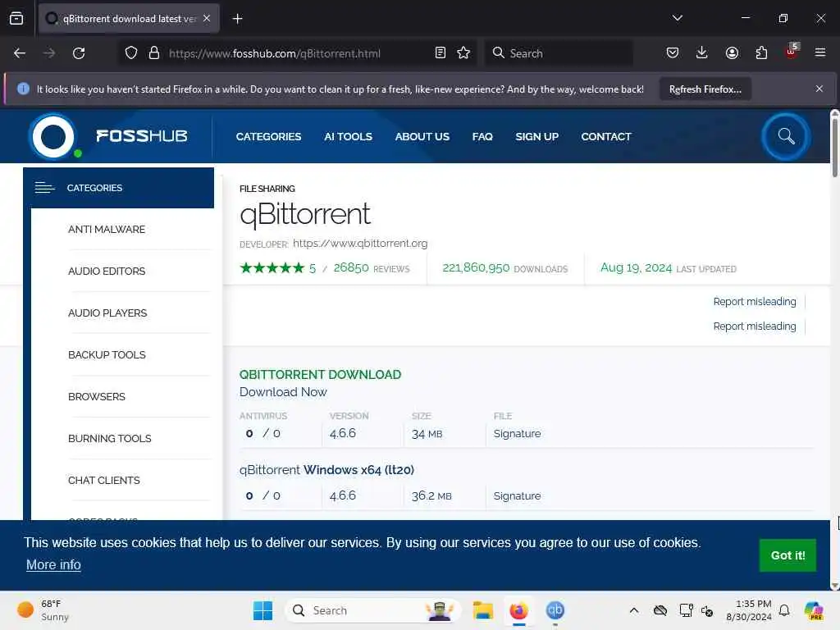Select the ANTI MALWARE category
This screenshot has height=630, width=840.
pos(107,230)
